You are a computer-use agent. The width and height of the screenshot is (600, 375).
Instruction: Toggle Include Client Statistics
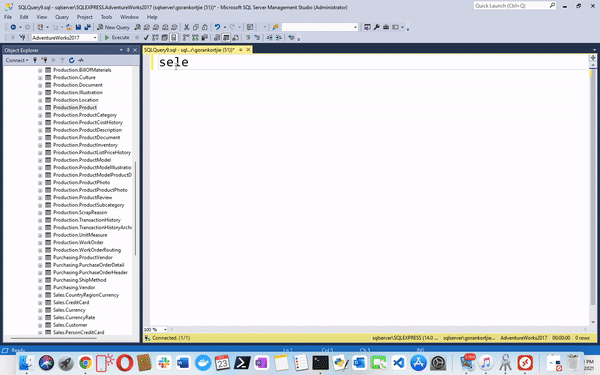pos(204,38)
